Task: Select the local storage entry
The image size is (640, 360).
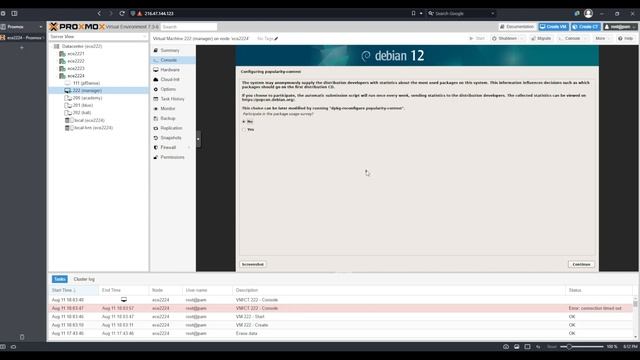Action: pyautogui.click(x=89, y=120)
